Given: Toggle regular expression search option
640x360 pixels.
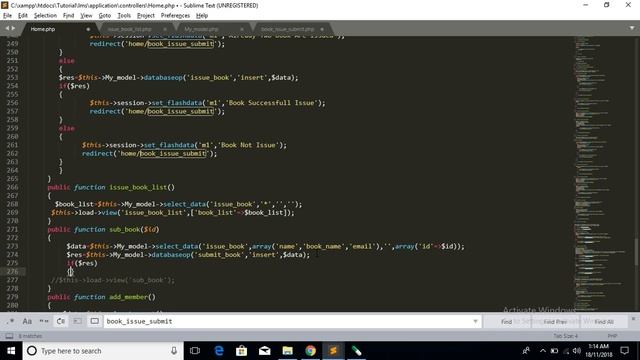Looking at the screenshot, I should (11, 322).
